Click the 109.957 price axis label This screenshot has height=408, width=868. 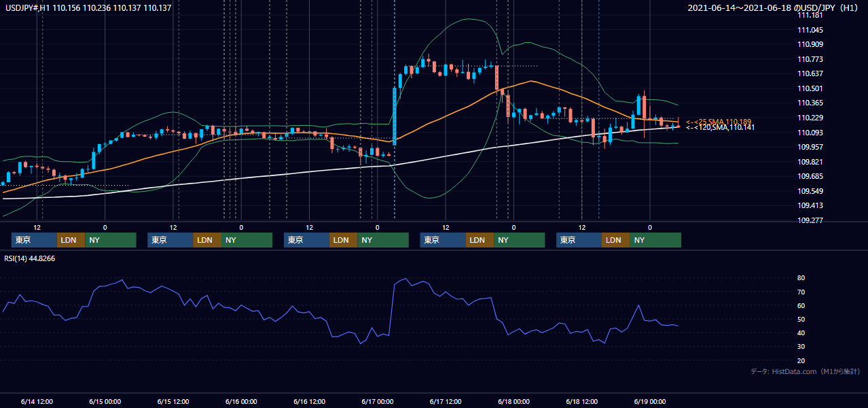click(x=811, y=148)
